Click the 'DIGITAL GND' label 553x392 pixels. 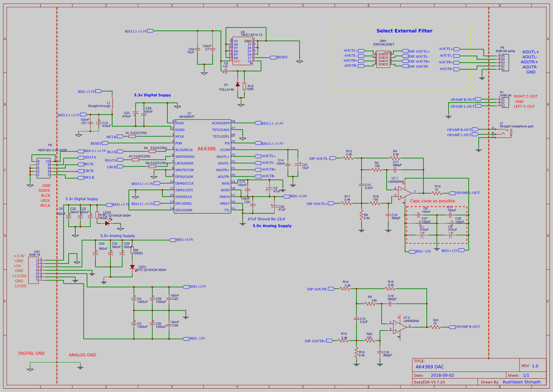[x=31, y=354]
